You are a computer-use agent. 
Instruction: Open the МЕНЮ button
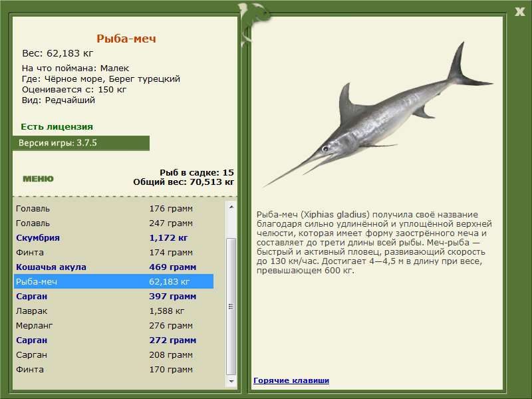(38, 179)
